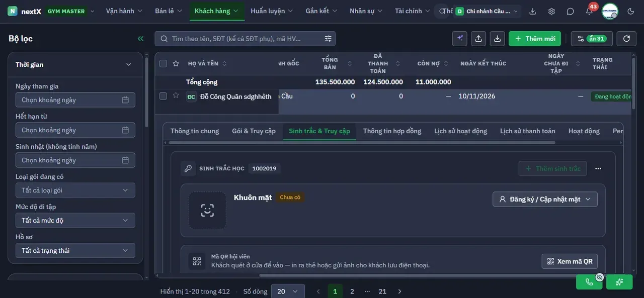The width and height of the screenshot is (644, 298).
Task: Sort the table by Còn nợ column
Action: (446, 64)
